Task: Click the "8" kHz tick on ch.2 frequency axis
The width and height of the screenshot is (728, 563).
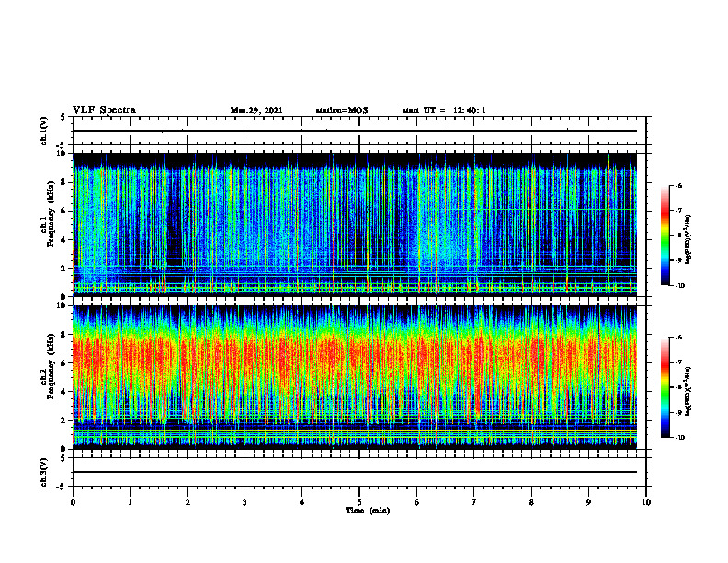Action: [x=64, y=335]
